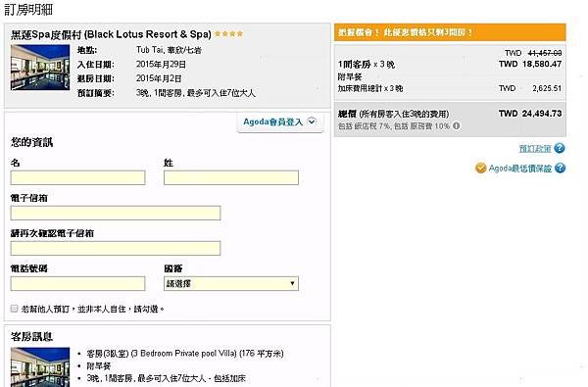This screenshot has height=387, width=588.
Task: Click the confirm email 請再次確認電子信箱 field
Action: (116, 248)
